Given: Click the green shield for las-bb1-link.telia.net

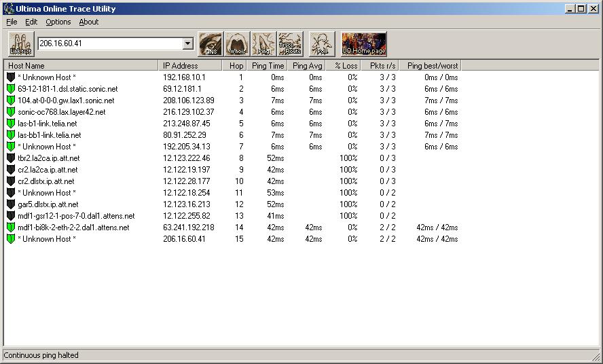Looking at the screenshot, I should pos(11,135).
